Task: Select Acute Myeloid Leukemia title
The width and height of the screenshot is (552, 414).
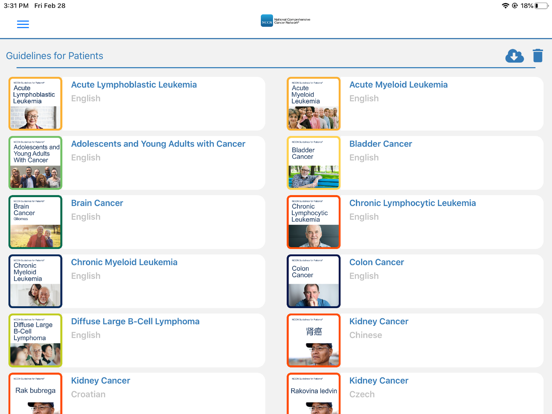Action: click(398, 85)
